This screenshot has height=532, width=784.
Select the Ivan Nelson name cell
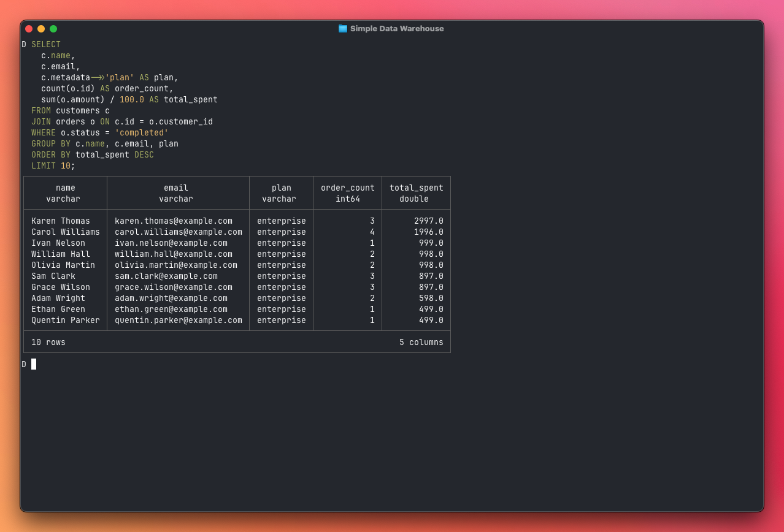tap(58, 243)
